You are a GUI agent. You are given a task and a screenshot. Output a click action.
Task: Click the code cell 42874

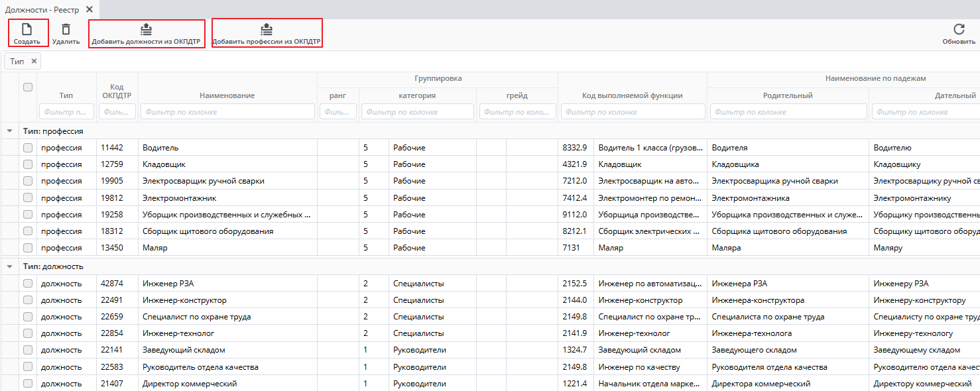tap(117, 283)
